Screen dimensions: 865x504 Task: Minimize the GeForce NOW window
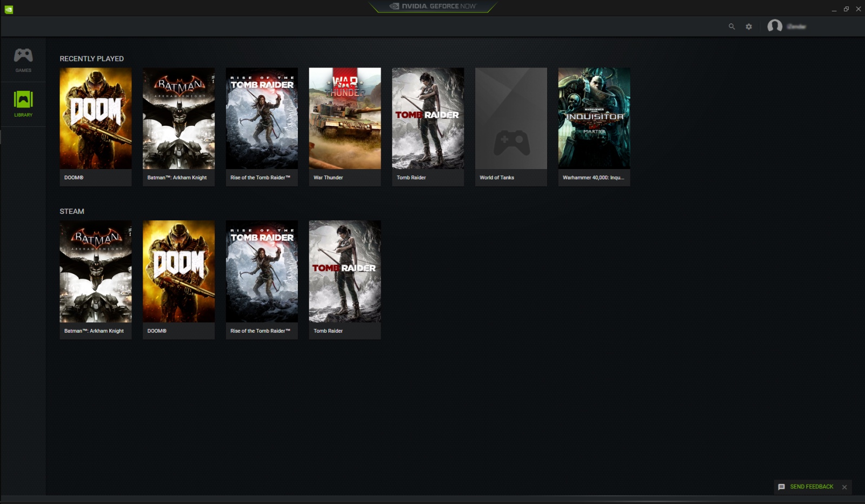click(834, 9)
